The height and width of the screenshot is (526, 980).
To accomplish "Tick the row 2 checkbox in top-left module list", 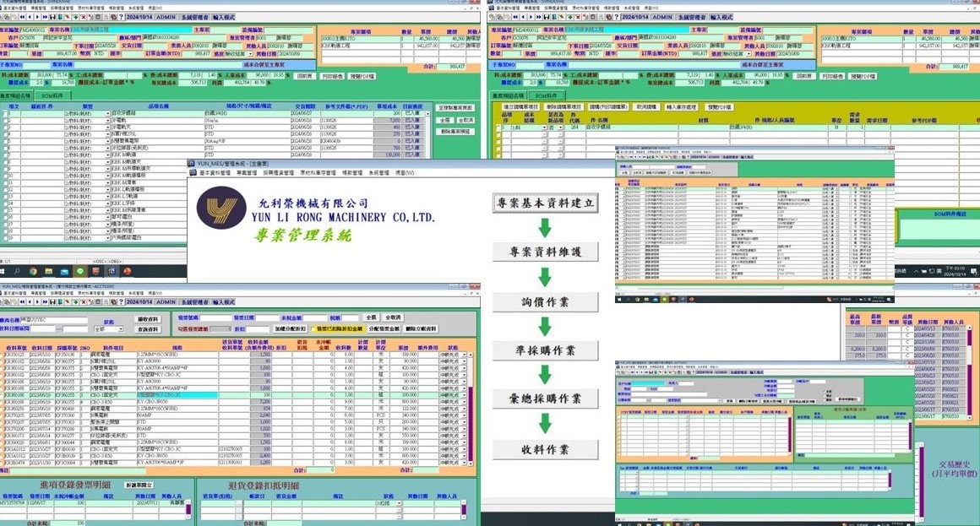I will pos(6,121).
